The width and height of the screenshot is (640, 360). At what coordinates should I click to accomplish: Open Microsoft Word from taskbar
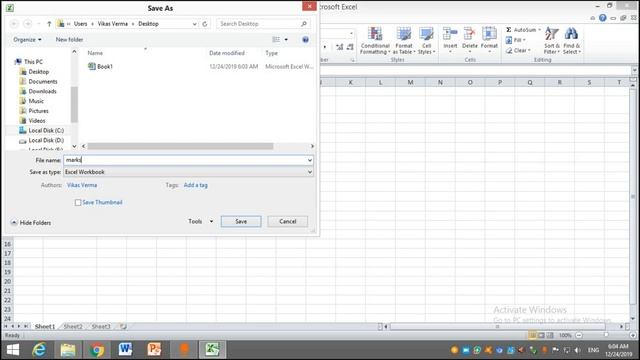click(x=125, y=350)
